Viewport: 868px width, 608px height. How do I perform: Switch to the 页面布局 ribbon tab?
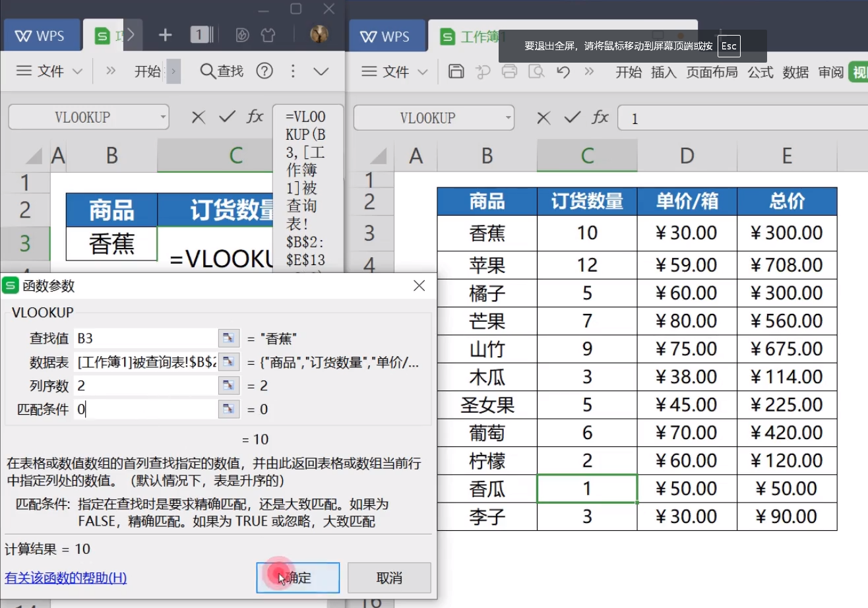tap(712, 73)
